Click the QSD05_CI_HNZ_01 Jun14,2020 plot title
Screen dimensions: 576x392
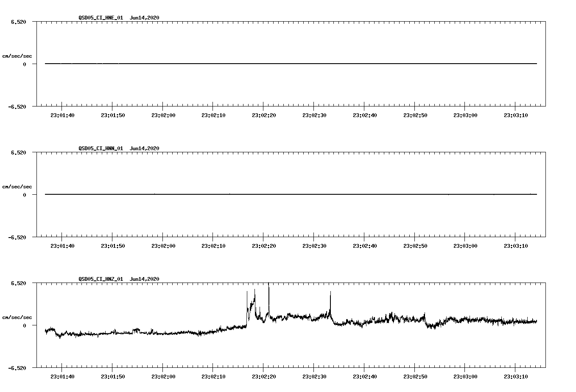coord(119,279)
